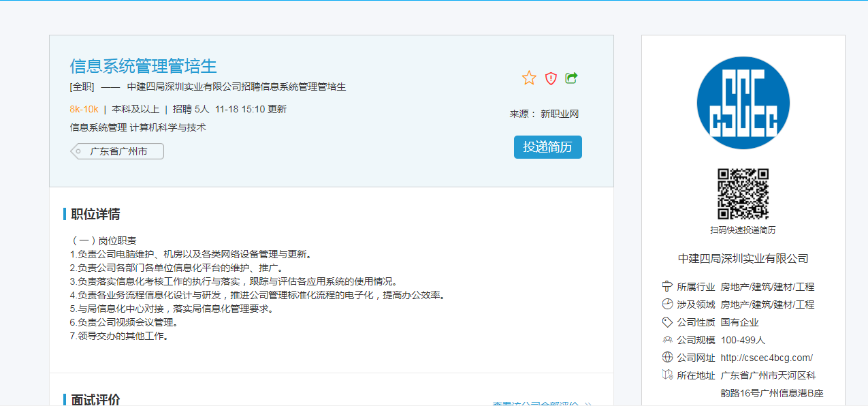Select the 广东省广州市 location tag
This screenshot has width=868, height=406.
[118, 151]
